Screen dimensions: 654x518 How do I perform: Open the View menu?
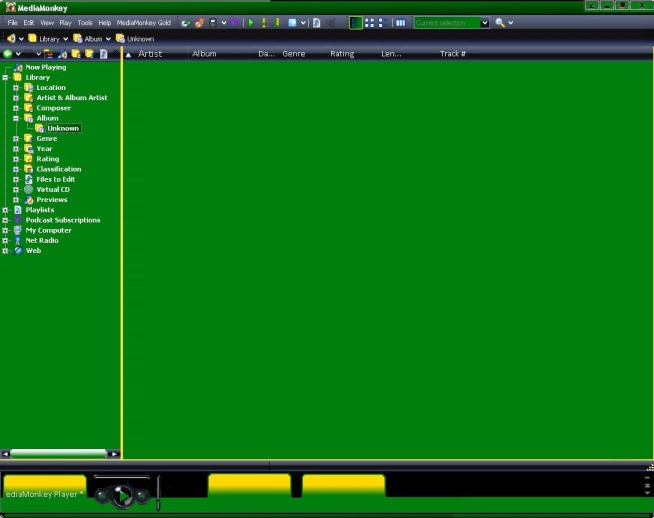coord(47,23)
